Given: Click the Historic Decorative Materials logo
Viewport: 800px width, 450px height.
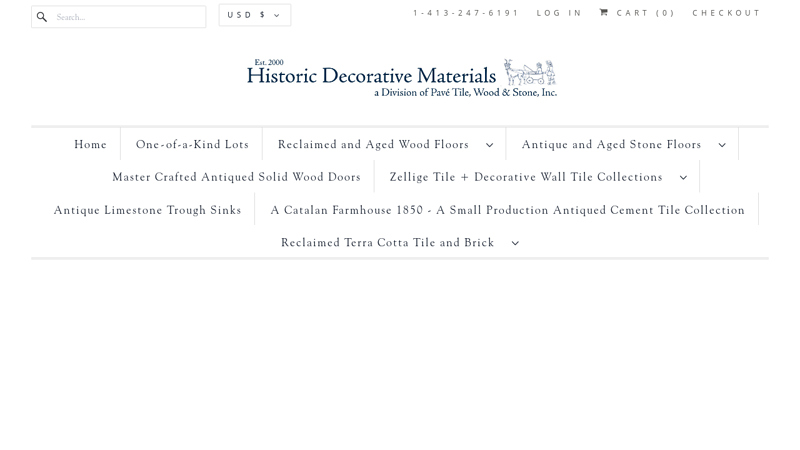Looking at the screenshot, I should click(402, 78).
